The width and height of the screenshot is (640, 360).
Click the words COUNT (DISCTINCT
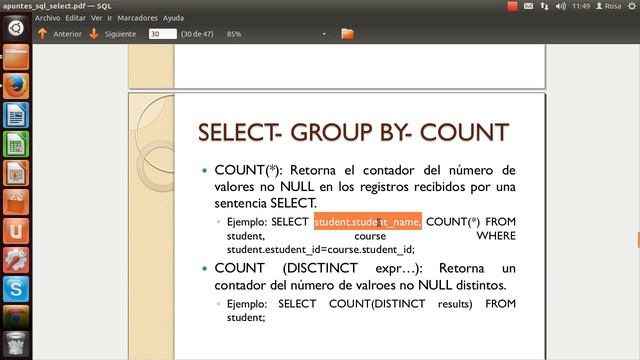click(x=286, y=268)
